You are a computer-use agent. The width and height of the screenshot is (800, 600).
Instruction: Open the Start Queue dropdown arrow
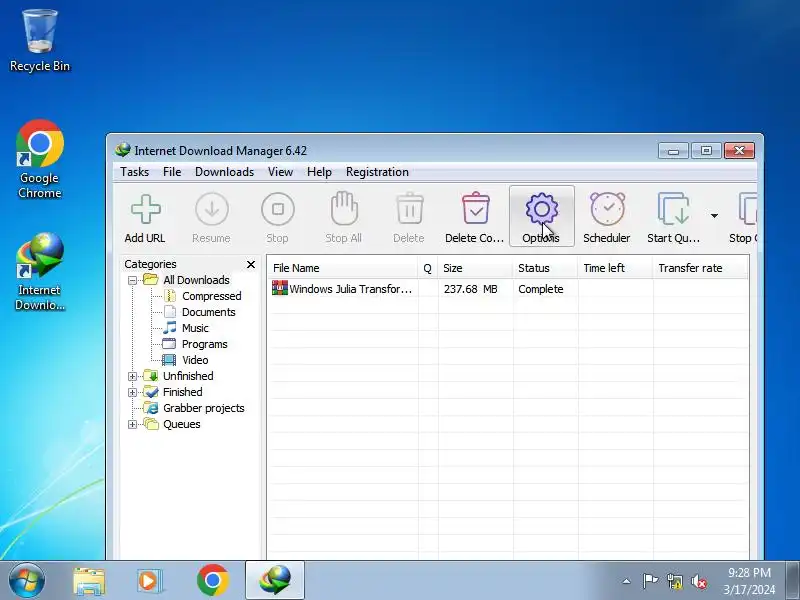point(714,215)
